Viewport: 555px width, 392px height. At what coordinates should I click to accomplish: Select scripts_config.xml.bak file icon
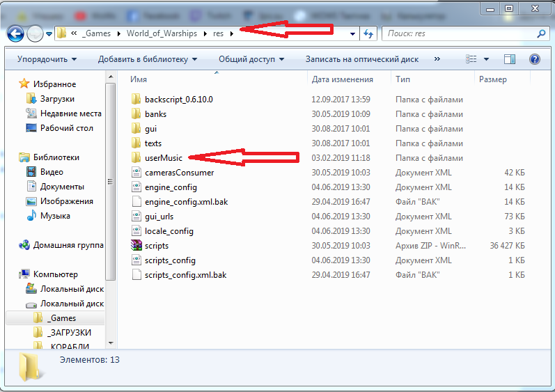tap(136, 274)
